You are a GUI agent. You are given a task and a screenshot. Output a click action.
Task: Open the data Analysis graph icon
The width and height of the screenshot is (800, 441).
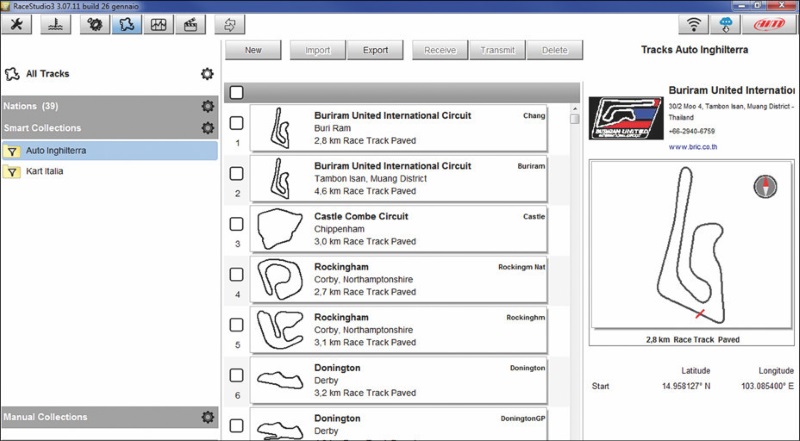point(158,25)
